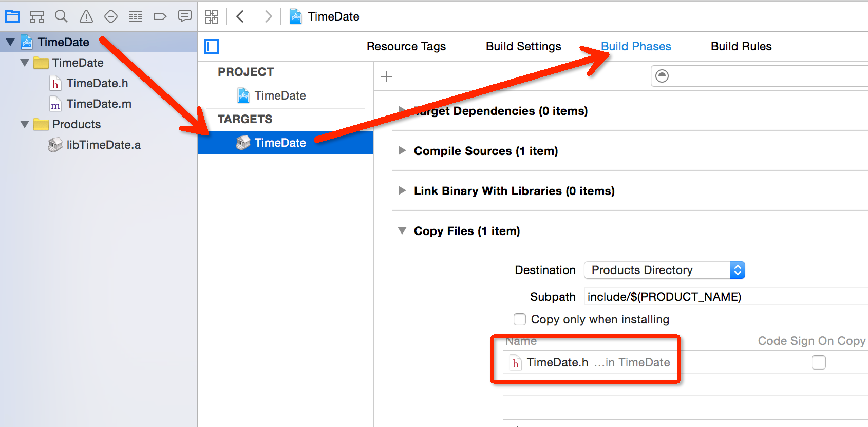Viewport: 868px width, 427px height.
Task: Toggle the project and targets list sidebar icon
Action: [x=212, y=47]
